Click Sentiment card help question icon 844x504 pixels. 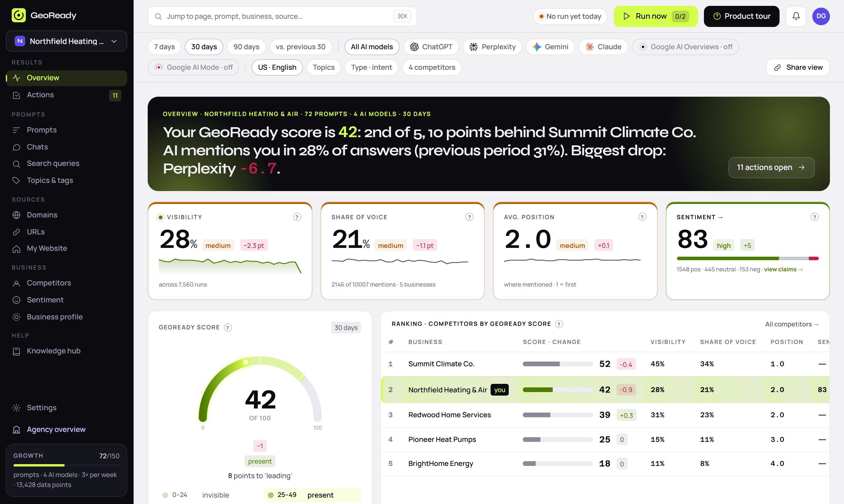pyautogui.click(x=814, y=217)
